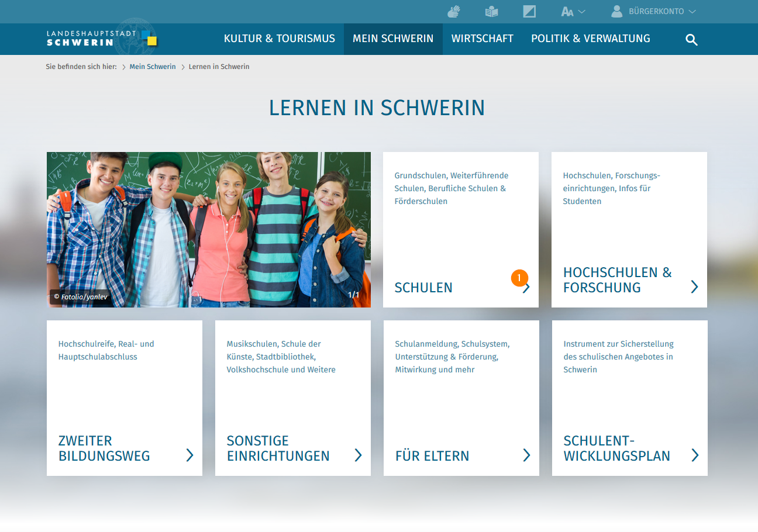Open Schulentwicklungsplan tile heading

617,448
